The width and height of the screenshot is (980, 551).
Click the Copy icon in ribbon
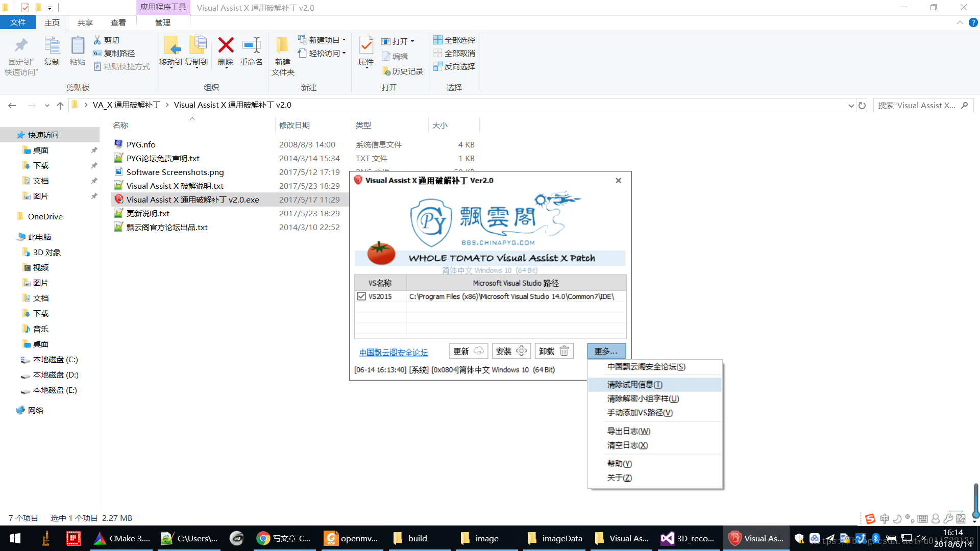[x=52, y=45]
